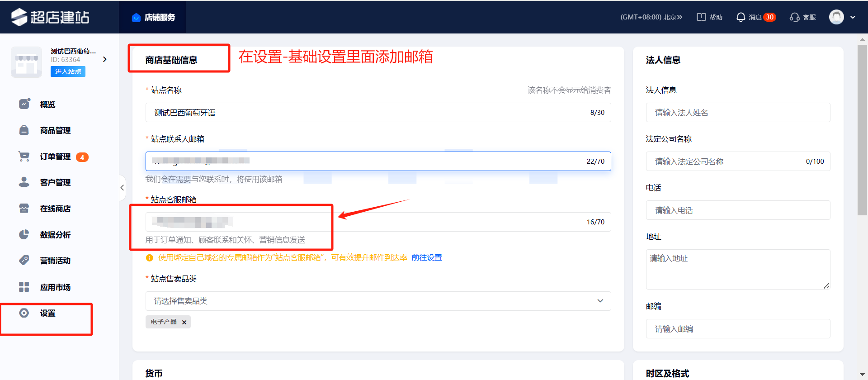Open Customer Management (客户管理) person icon
This screenshot has height=380, width=868.
24,182
